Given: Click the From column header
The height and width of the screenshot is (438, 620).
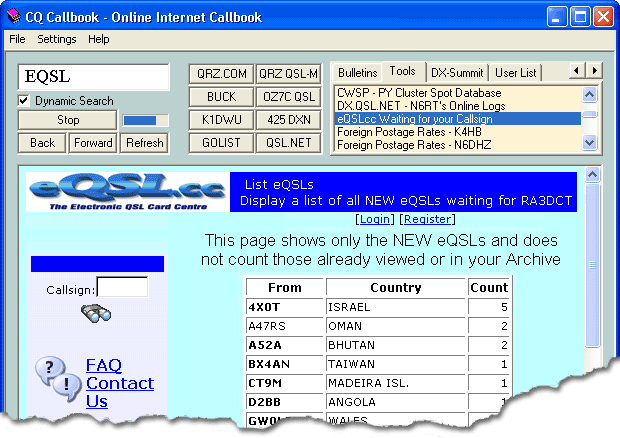Looking at the screenshot, I should [285, 287].
